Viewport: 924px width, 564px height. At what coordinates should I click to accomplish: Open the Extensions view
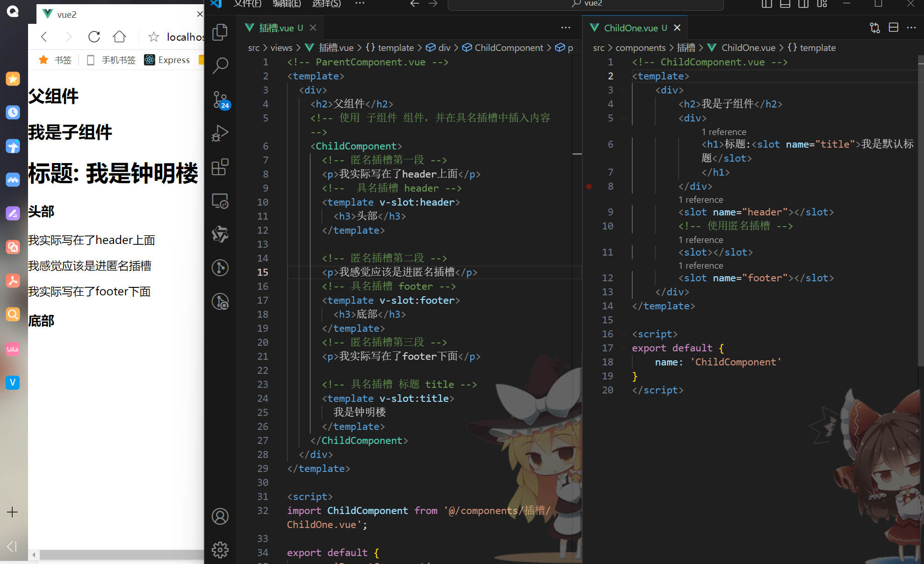tap(220, 167)
